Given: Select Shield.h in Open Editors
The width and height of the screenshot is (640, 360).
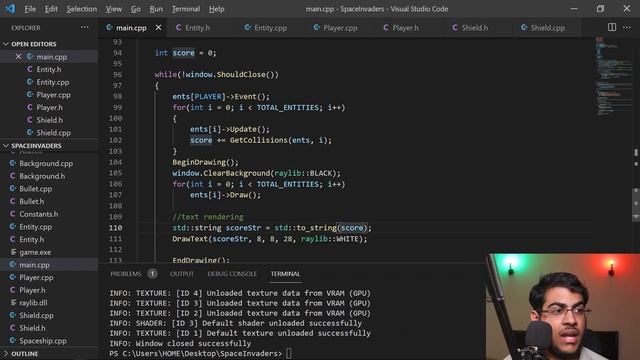Looking at the screenshot, I should [x=49, y=120].
